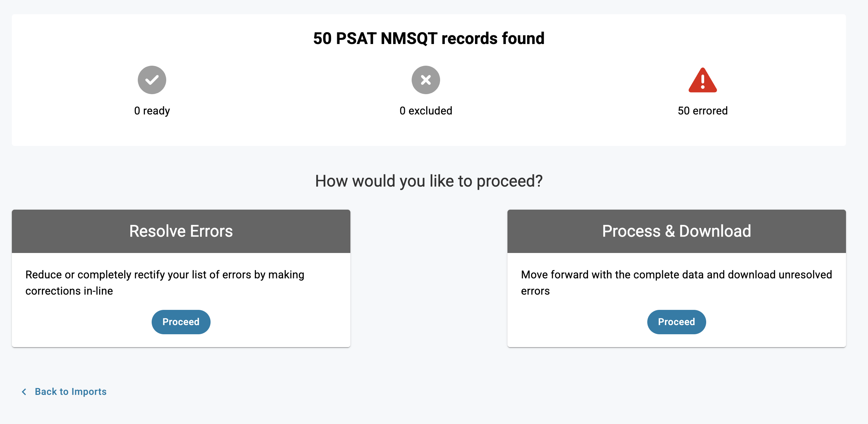Go back via the Back to Imports link
868x424 pixels.
[x=70, y=392]
